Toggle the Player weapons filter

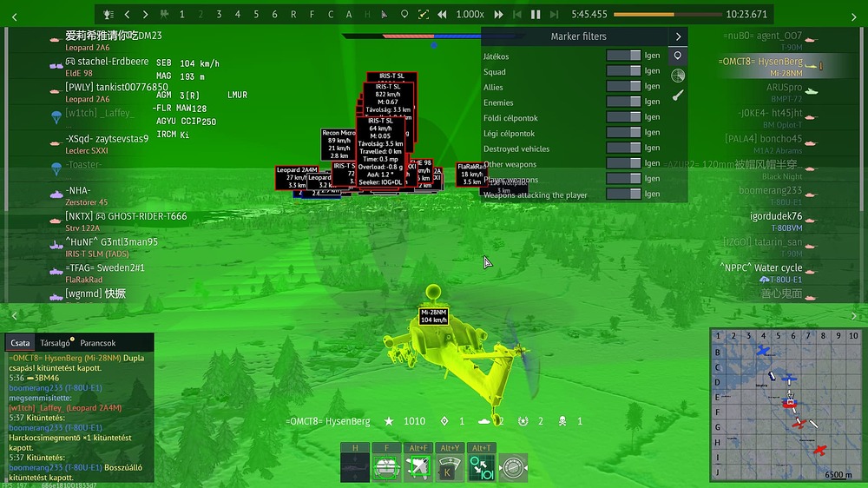623,178
